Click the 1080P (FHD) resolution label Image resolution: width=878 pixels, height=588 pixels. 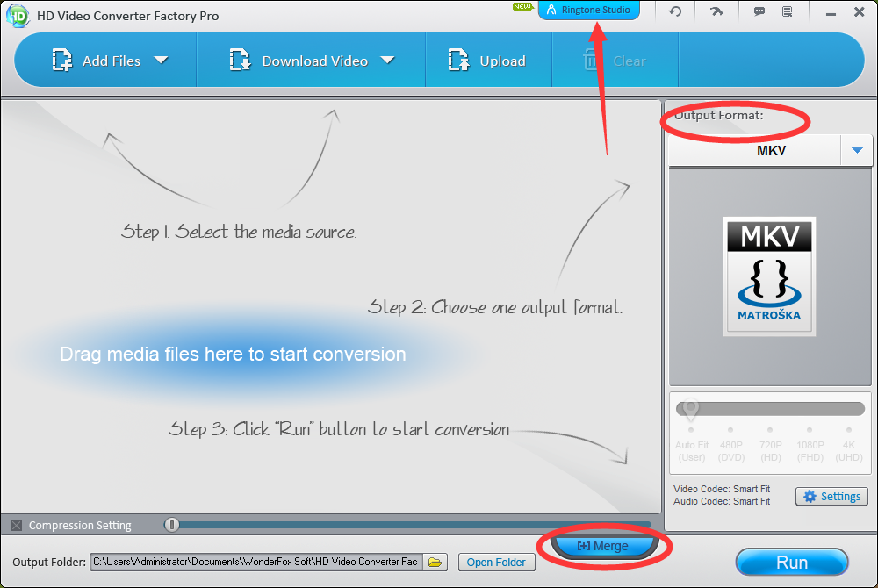[810, 451]
